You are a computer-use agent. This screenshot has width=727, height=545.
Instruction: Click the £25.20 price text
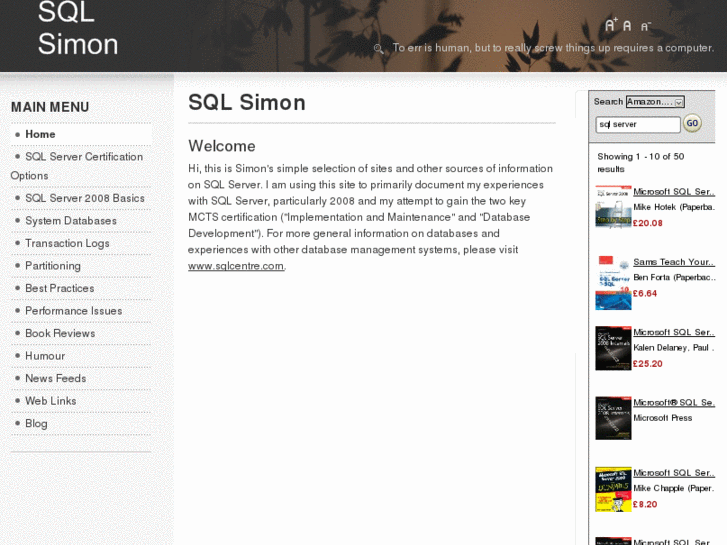click(x=648, y=364)
